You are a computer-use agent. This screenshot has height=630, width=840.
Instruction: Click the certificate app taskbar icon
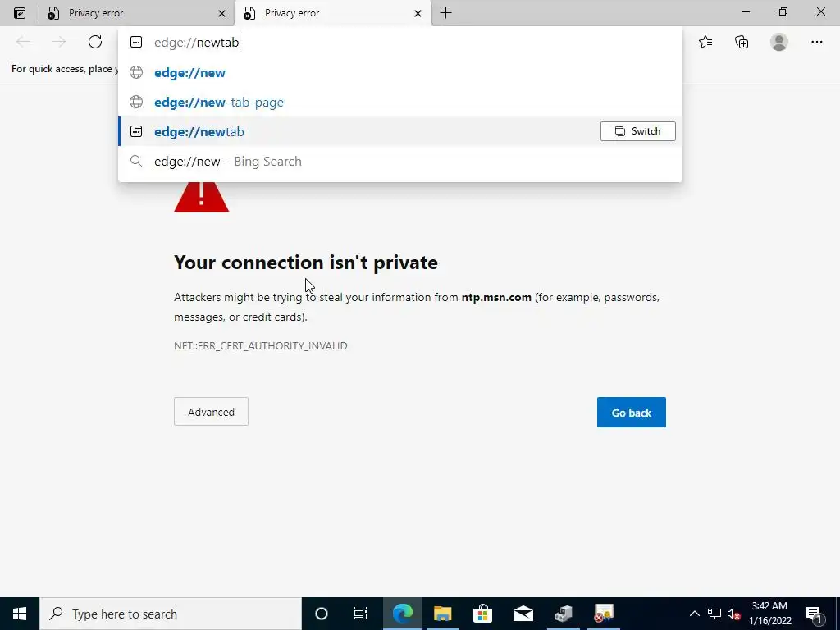coord(604,614)
